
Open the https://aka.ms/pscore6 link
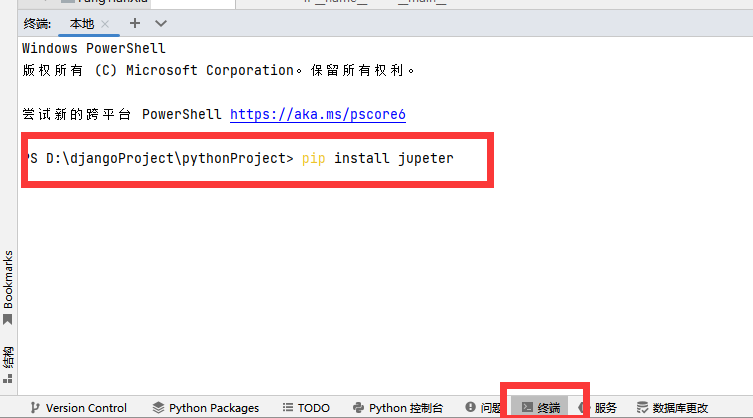point(317,114)
